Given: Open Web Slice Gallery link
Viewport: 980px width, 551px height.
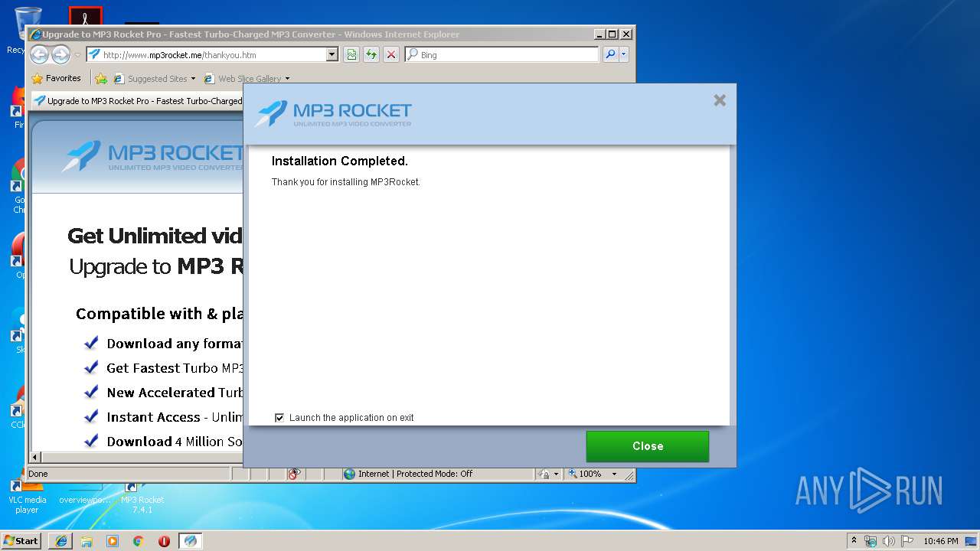Looking at the screenshot, I should coord(242,78).
